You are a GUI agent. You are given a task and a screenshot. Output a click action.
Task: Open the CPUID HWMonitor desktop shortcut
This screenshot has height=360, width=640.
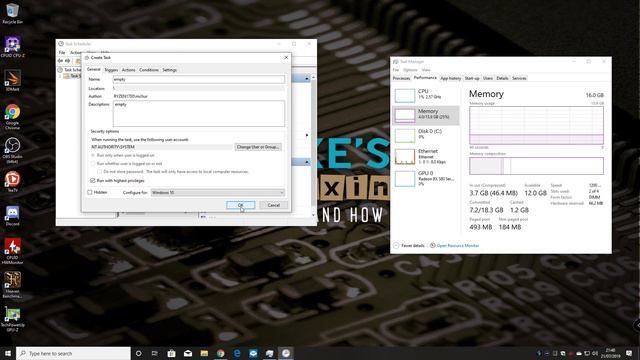point(12,251)
